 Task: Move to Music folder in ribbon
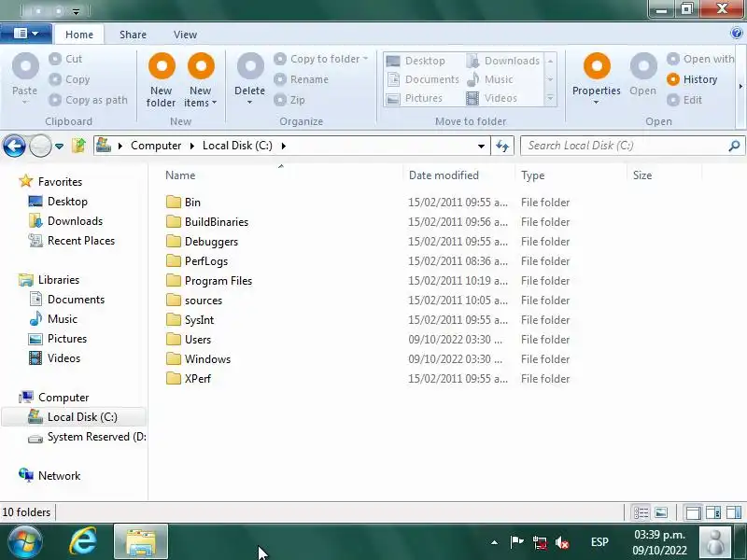click(489, 79)
